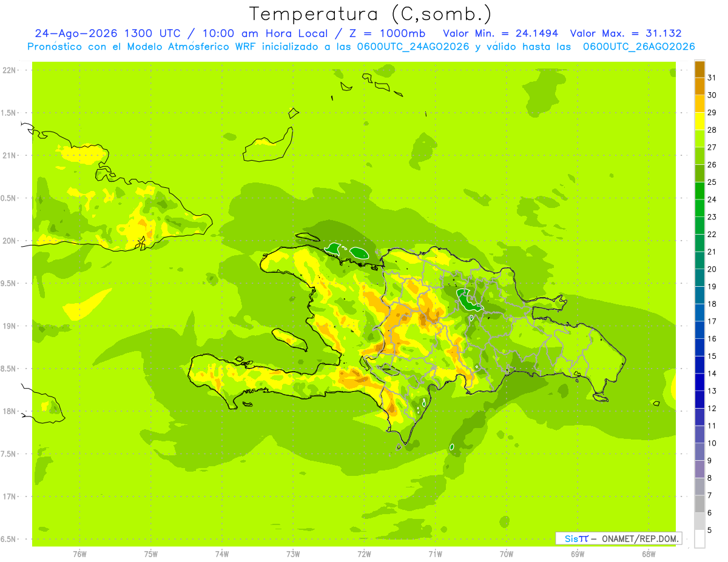
Task: Click the dark orange swatch above legend value 31
Action: tap(699, 69)
